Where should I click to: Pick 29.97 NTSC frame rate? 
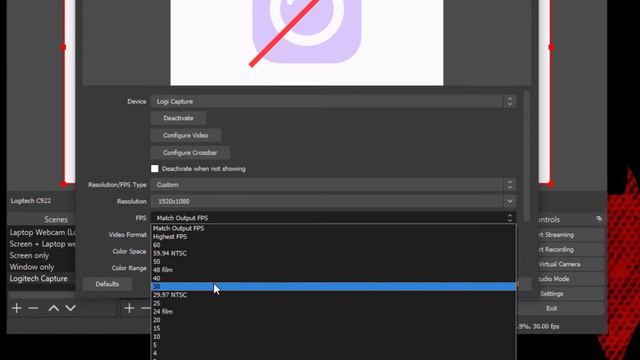tap(333, 295)
